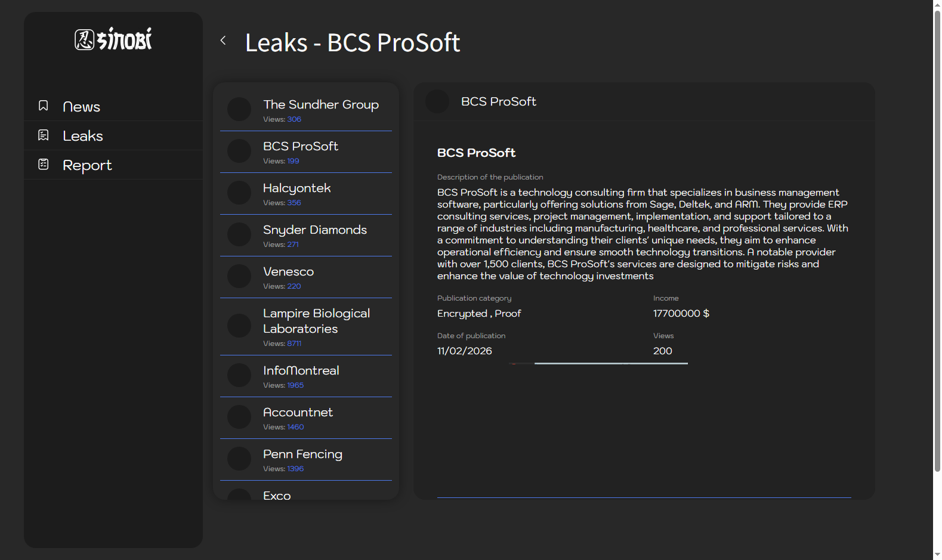Click the progress bar below the publication date

610,363
